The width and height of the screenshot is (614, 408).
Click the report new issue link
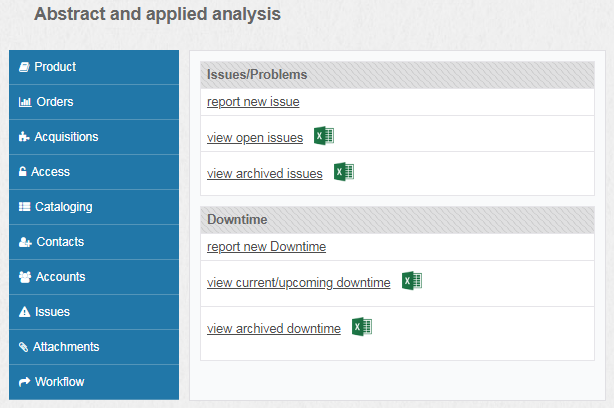(253, 102)
